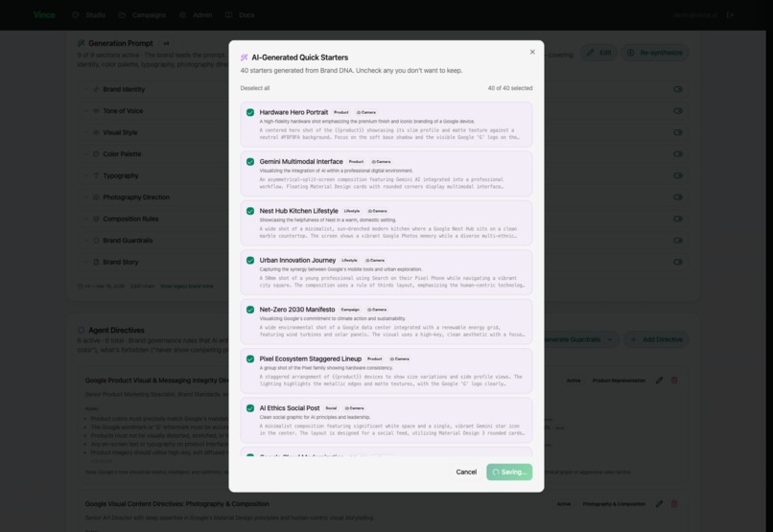This screenshot has width=773, height=532.
Task: Toggle the Brand Story section switch
Action: 678,262
